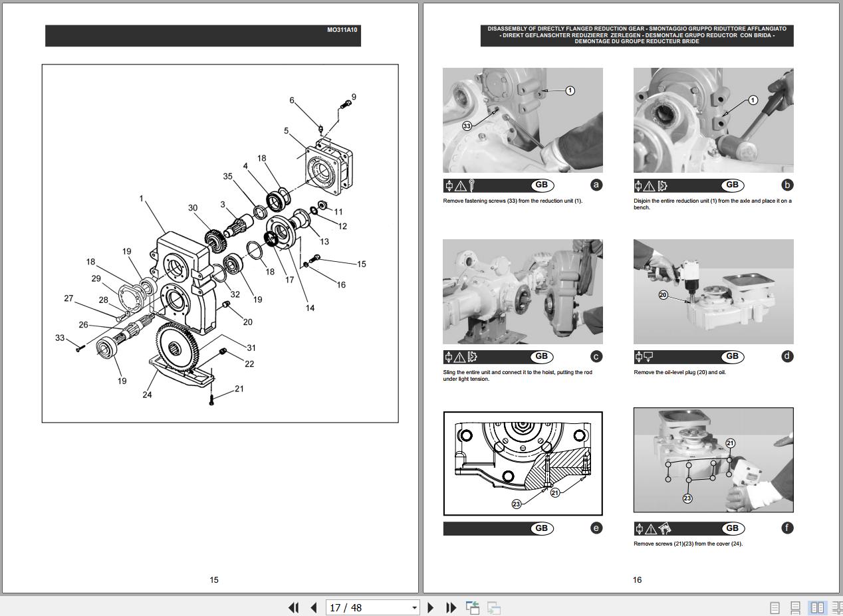Click the step letter 'e' circle
Image resolution: width=843 pixels, height=616 pixels.
tap(596, 528)
